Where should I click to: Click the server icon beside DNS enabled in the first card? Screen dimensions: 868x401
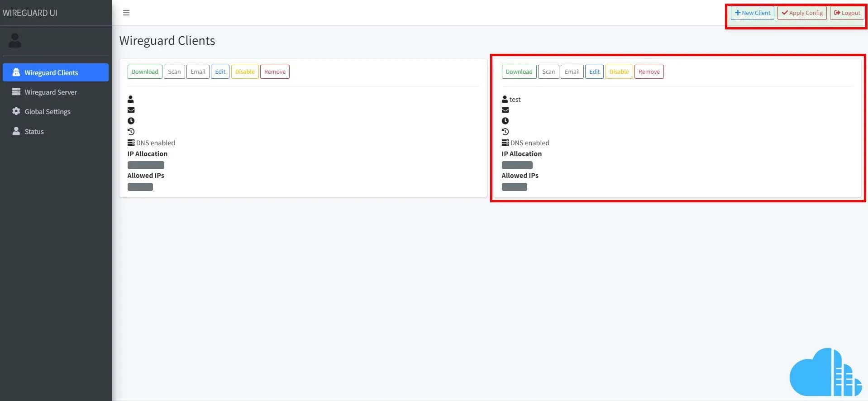click(131, 143)
